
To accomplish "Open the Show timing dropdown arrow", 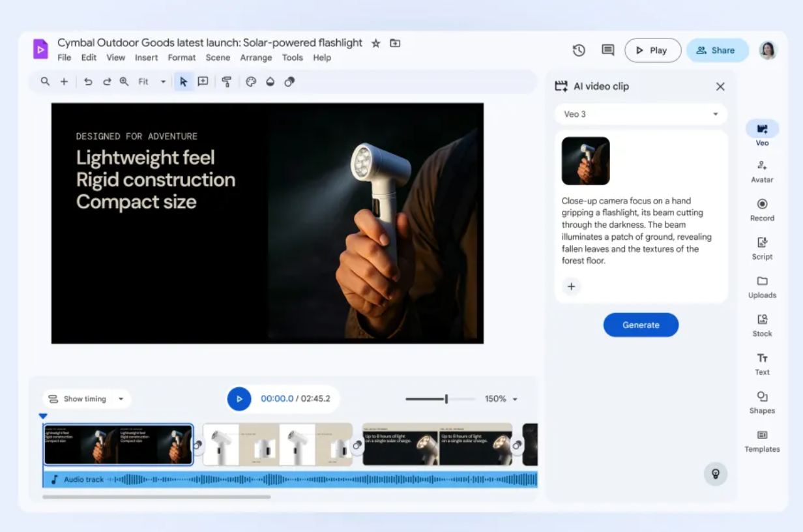I will pos(121,399).
